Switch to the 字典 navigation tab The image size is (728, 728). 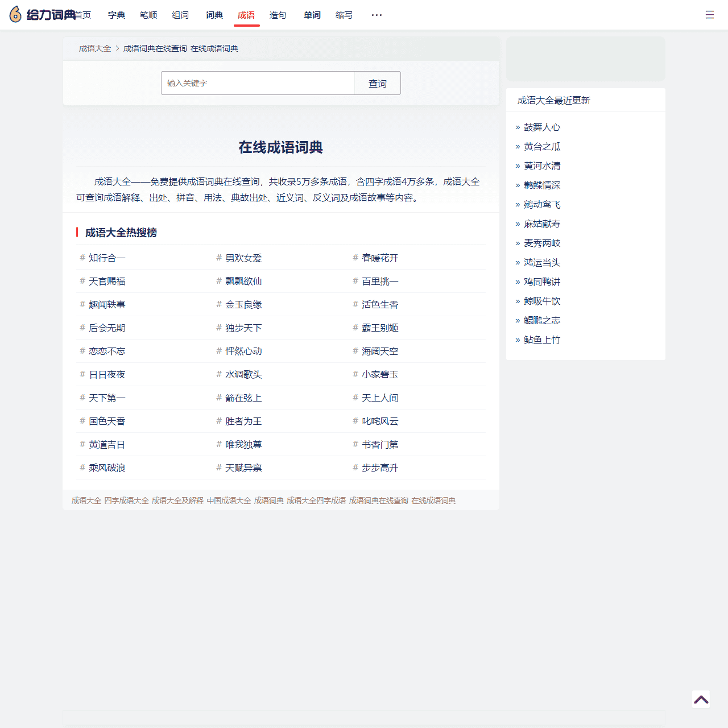click(116, 15)
